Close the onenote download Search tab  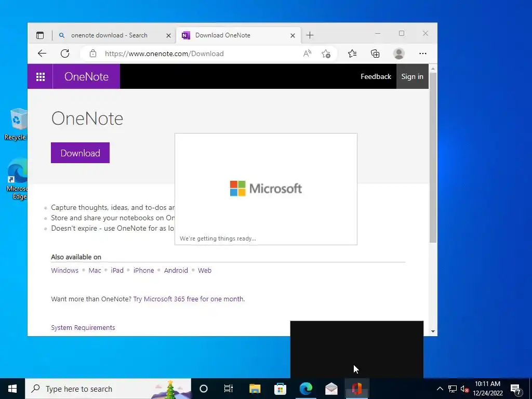click(168, 35)
